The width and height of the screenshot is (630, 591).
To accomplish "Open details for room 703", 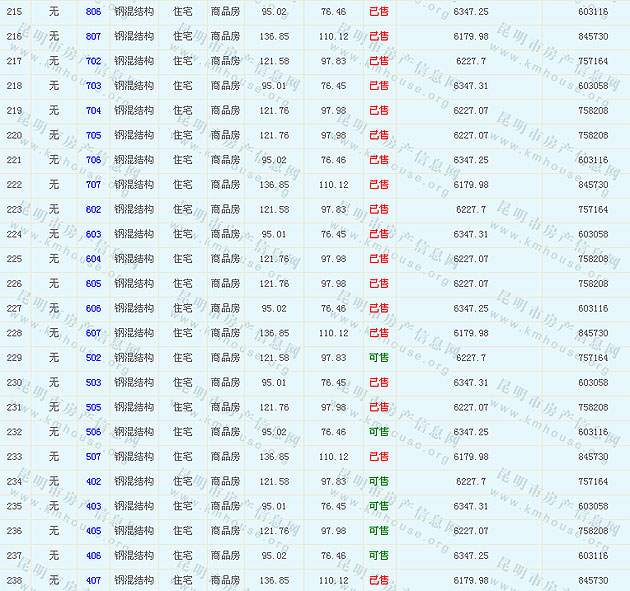I will coord(93,86).
